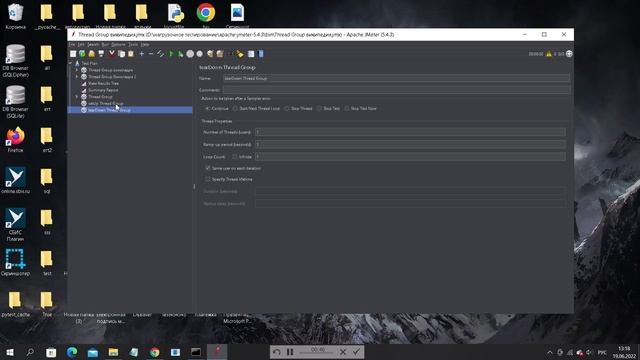This screenshot has height=360, width=640.
Task: Click the Copy toolbar icon
Action: 121,54
